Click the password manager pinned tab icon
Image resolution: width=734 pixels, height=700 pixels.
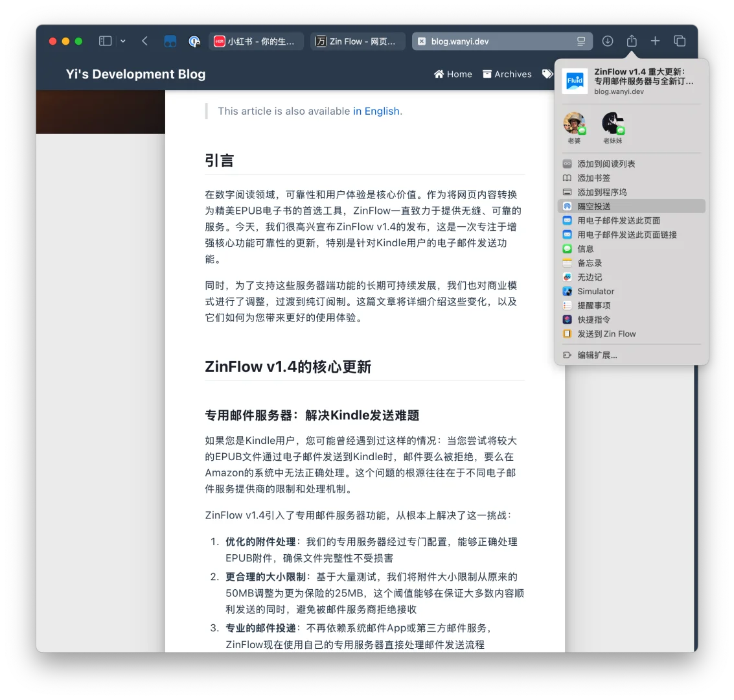click(194, 41)
